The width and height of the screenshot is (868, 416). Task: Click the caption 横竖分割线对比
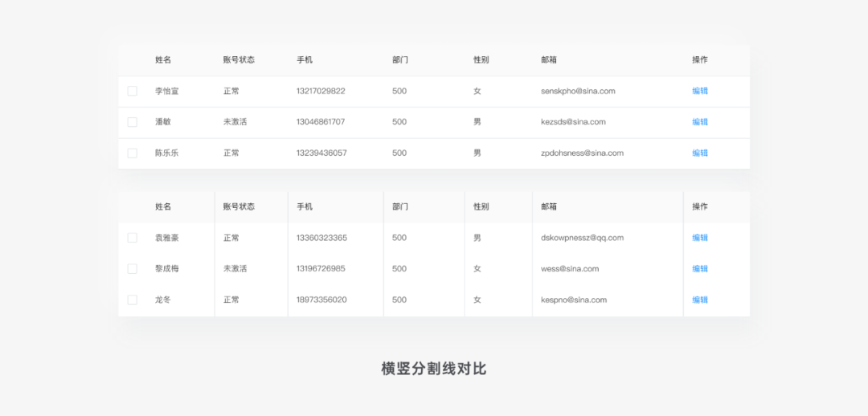434,369
